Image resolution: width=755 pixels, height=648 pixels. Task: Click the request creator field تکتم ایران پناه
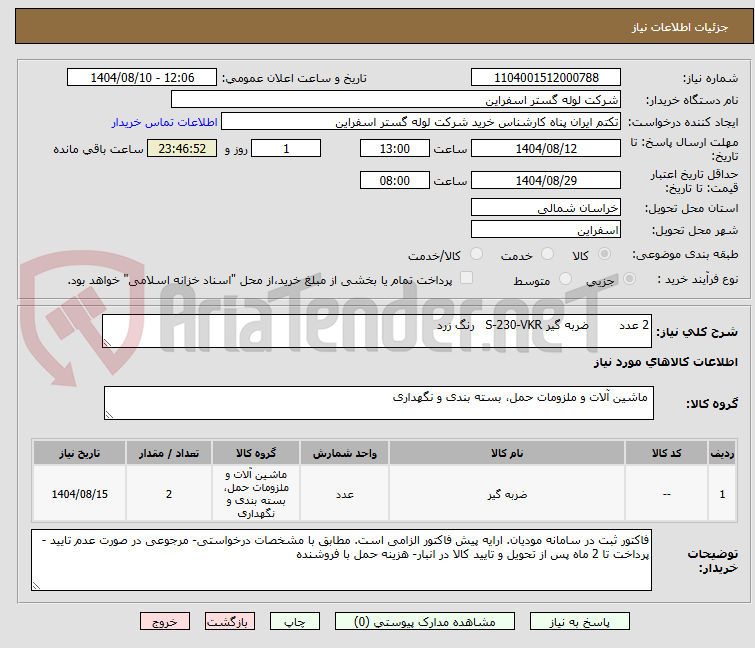(x=421, y=122)
